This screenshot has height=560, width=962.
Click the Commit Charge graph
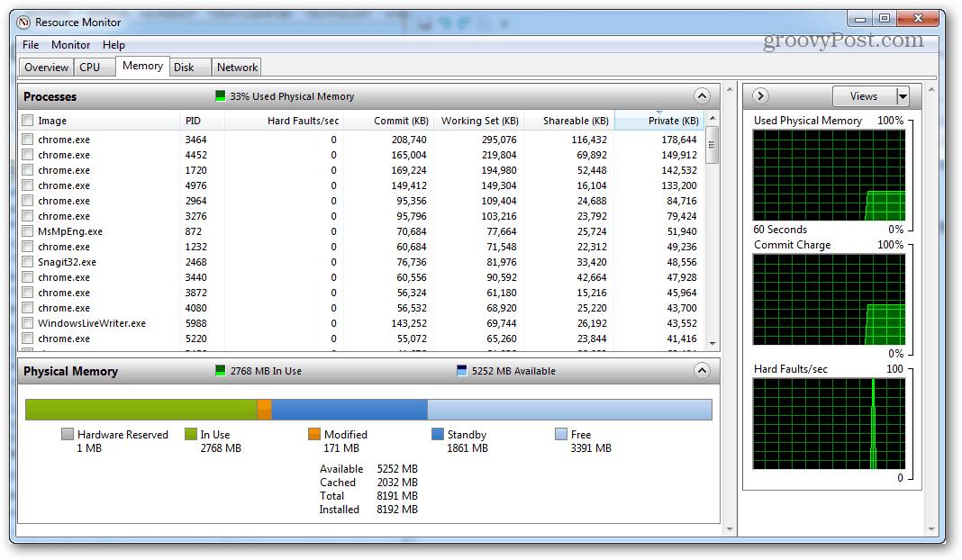[x=829, y=299]
